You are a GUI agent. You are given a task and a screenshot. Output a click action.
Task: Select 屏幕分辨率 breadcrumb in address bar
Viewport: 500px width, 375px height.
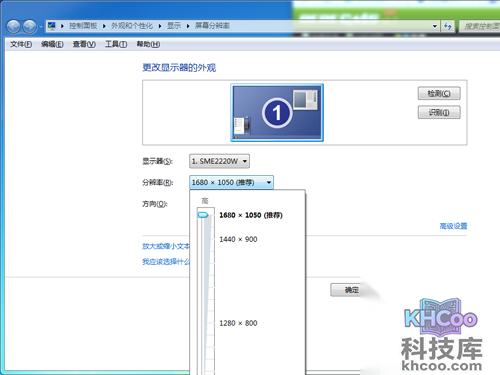(x=212, y=26)
